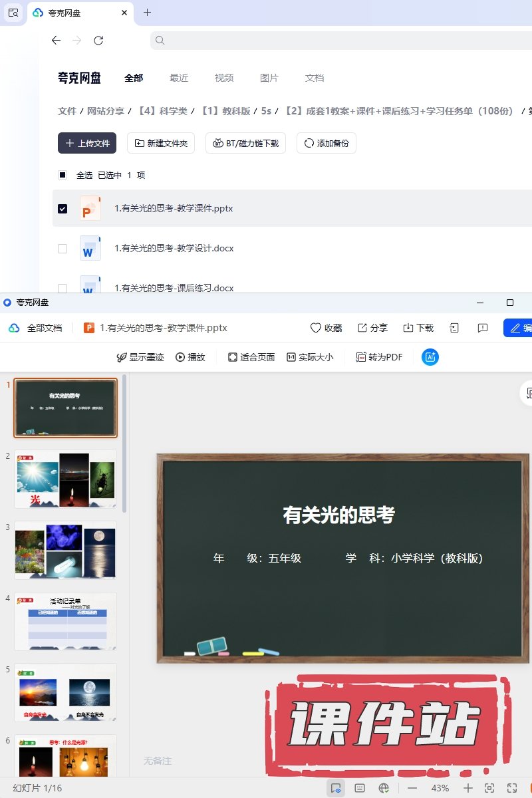The height and width of the screenshot is (798, 532).
Task: Uncheck the 教学课件.pptx file checkbox
Action: [x=63, y=209]
